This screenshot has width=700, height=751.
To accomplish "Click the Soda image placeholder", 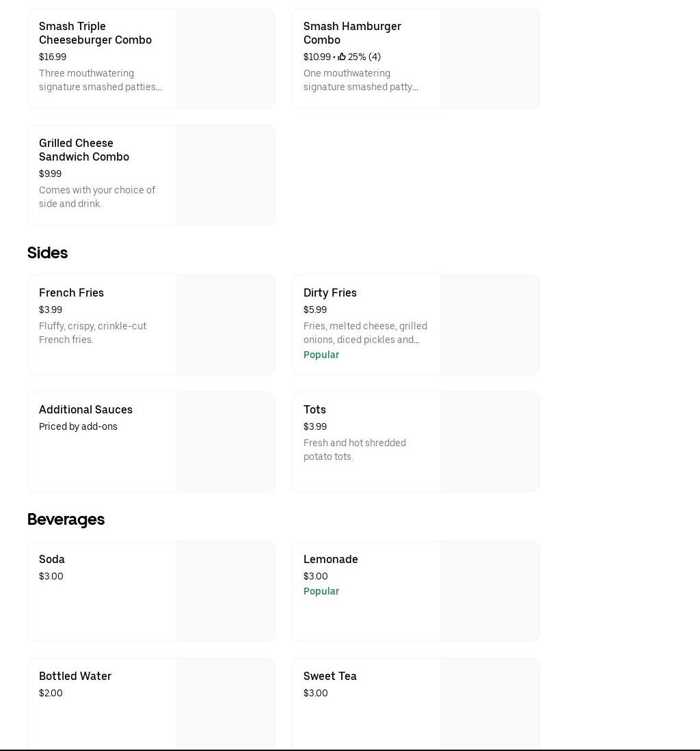I will coord(225,592).
